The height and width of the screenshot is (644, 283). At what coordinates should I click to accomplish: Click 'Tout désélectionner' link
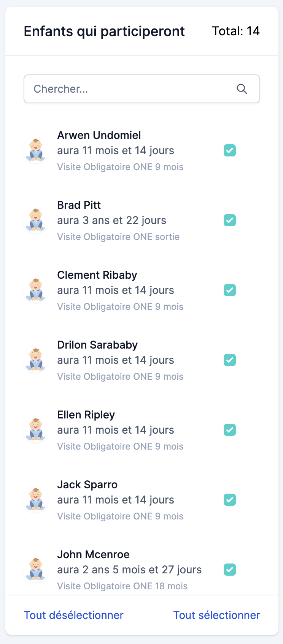coord(74,615)
